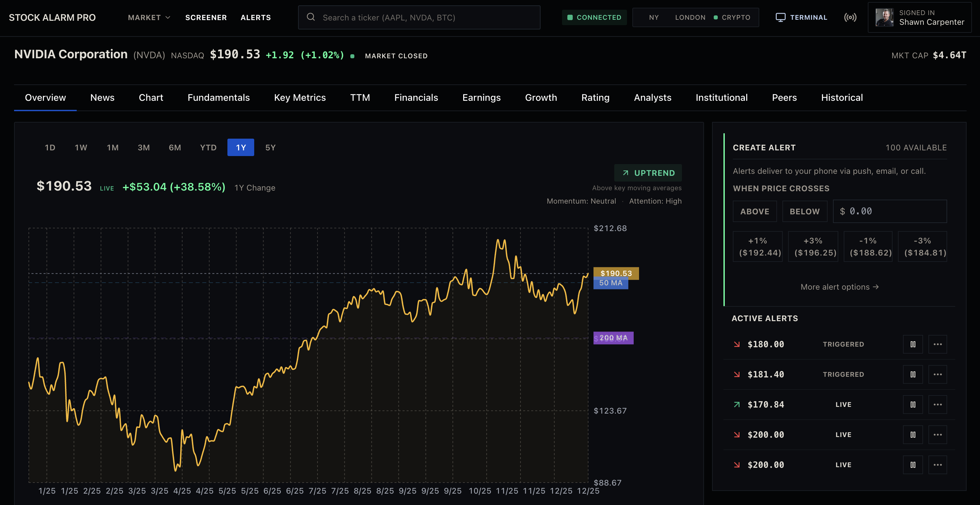Click the purple 200 MA chart label

[x=613, y=338]
